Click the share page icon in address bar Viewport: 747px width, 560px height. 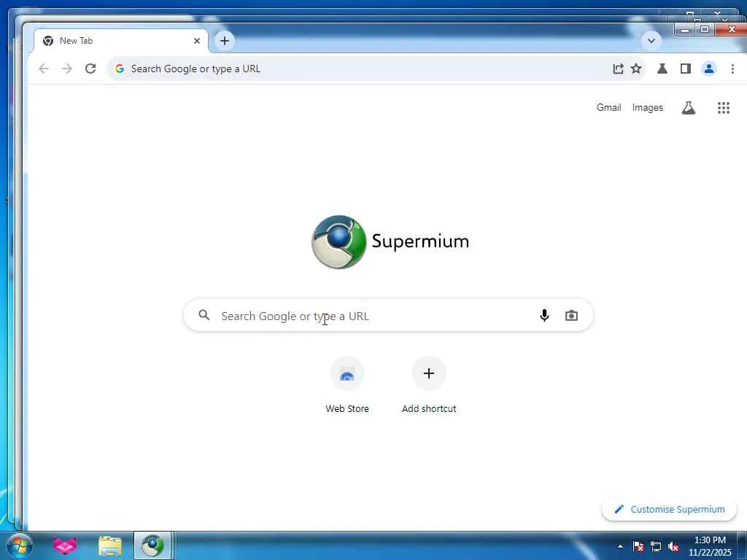(618, 69)
